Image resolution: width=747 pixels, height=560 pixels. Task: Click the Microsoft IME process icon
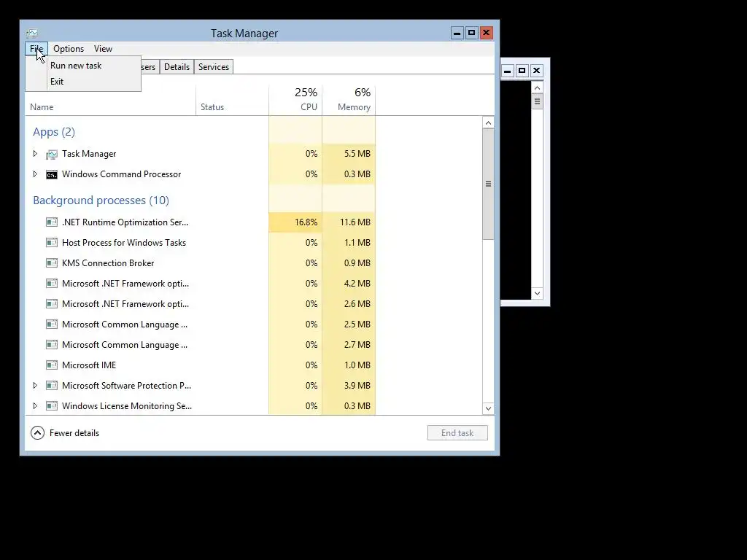pyautogui.click(x=52, y=365)
